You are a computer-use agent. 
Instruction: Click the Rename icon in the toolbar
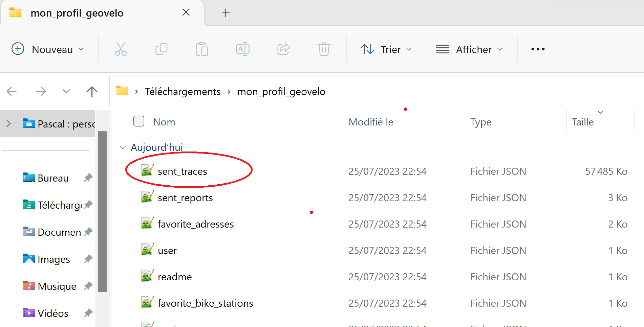coord(242,49)
